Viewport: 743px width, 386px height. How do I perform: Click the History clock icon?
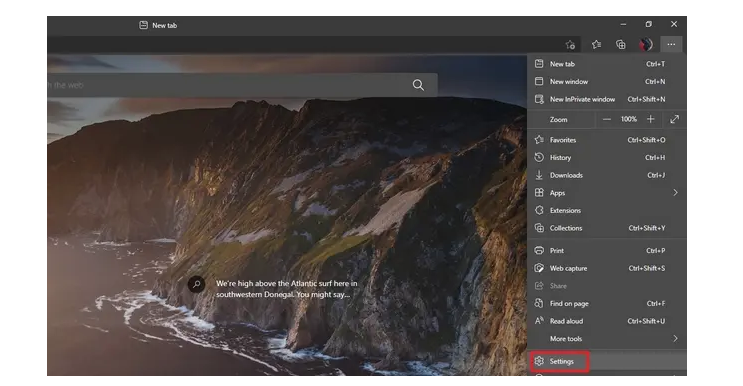[539, 157]
